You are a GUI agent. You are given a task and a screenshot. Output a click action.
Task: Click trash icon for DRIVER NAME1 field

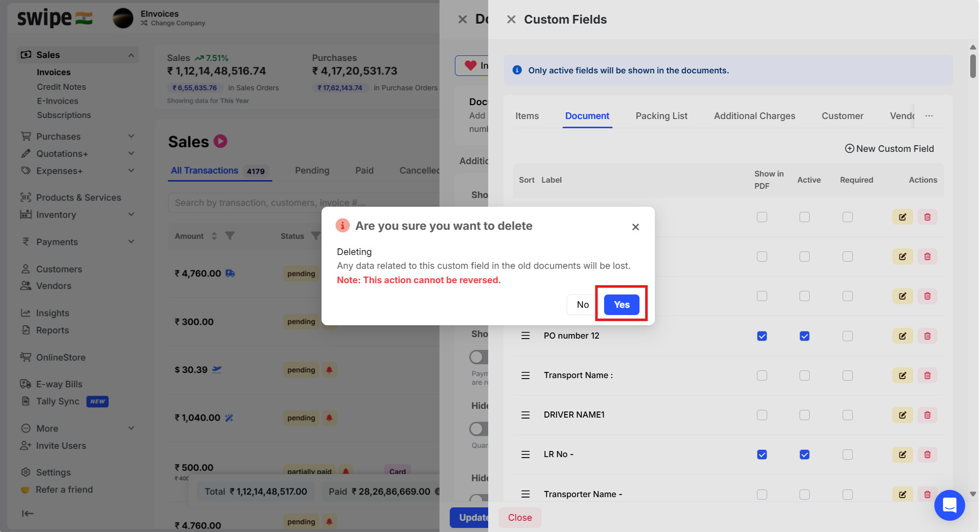[927, 415]
